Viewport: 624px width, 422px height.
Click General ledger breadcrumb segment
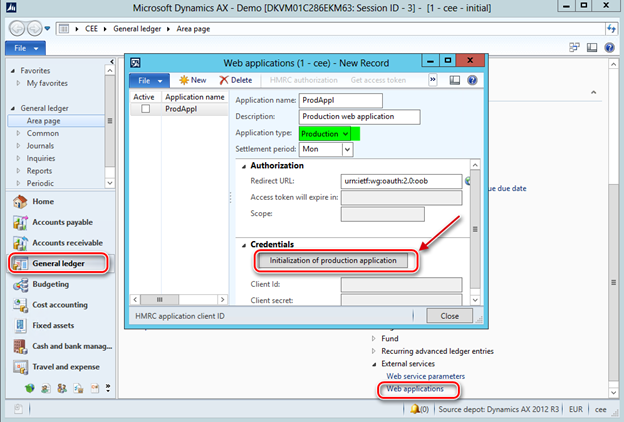(137, 29)
